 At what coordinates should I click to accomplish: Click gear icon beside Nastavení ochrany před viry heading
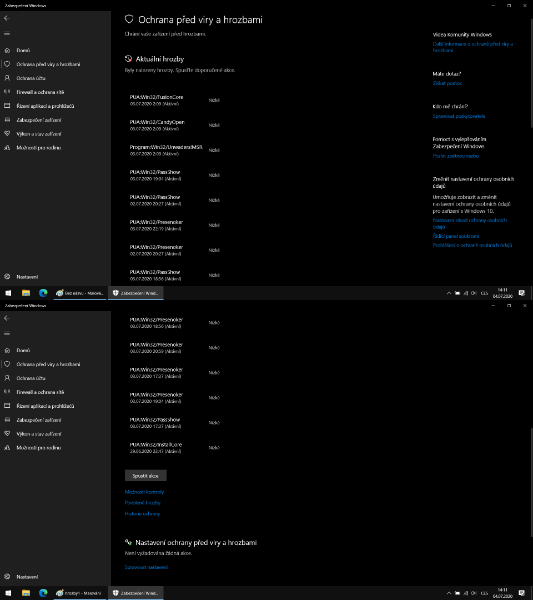tap(129, 542)
